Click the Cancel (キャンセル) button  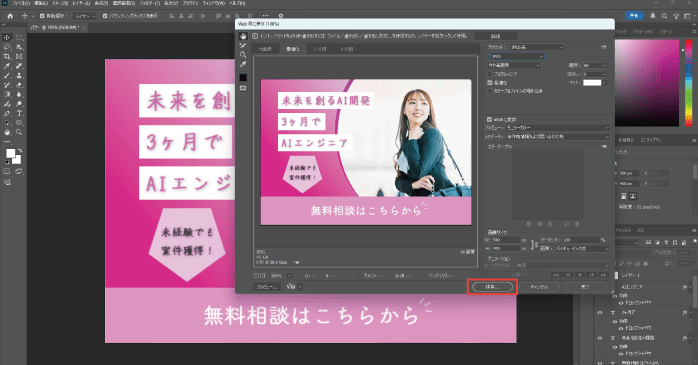point(539,287)
